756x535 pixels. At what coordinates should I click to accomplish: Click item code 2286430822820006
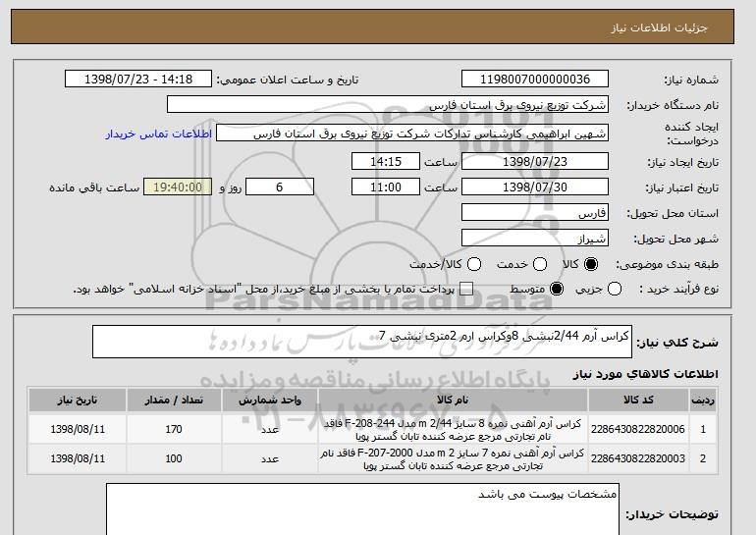tap(638, 429)
